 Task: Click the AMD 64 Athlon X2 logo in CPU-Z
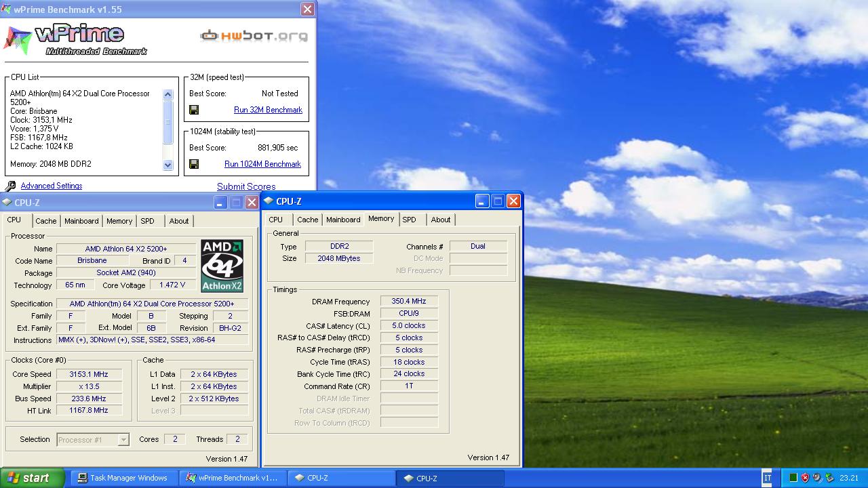pyautogui.click(x=222, y=266)
